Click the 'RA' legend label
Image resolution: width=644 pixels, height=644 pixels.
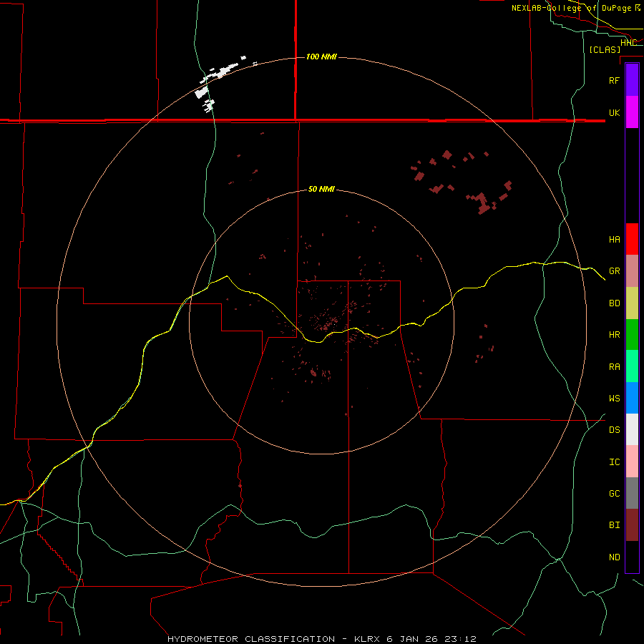[614, 367]
